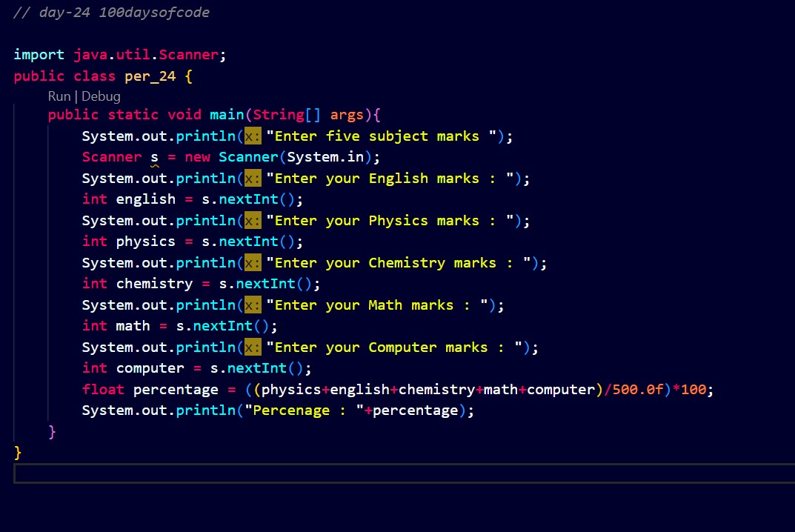Click the empty input box below the code

click(x=404, y=473)
